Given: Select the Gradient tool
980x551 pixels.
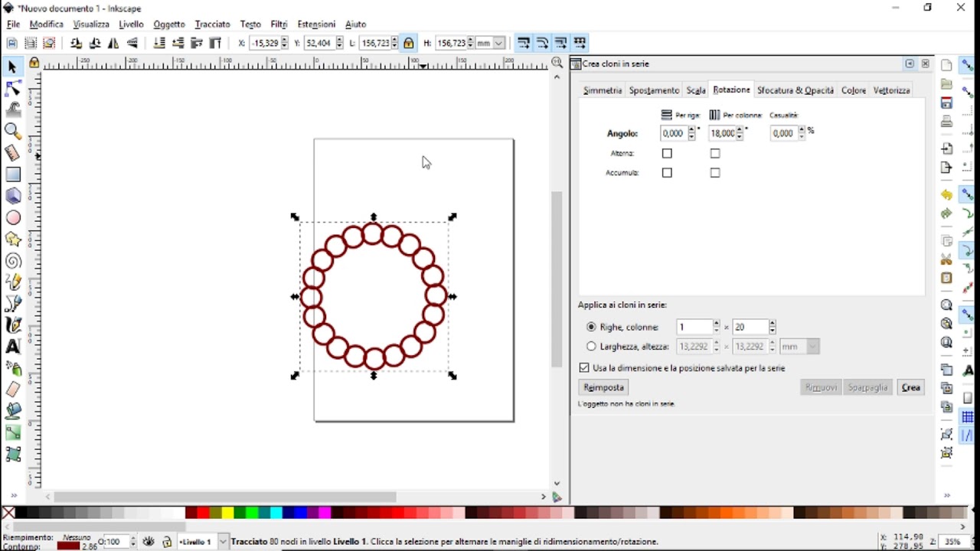Looking at the screenshot, I should point(12,432).
